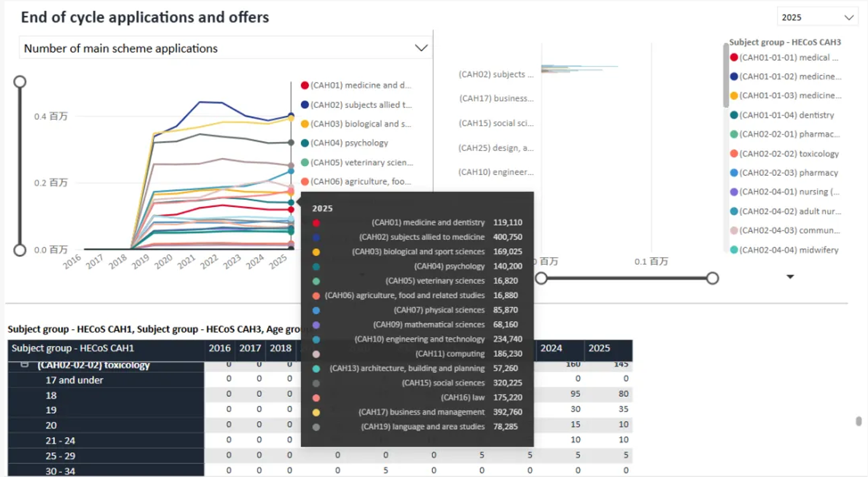Click the 2025 data point on psychology line
The width and height of the screenshot is (868, 477).
pos(291,203)
